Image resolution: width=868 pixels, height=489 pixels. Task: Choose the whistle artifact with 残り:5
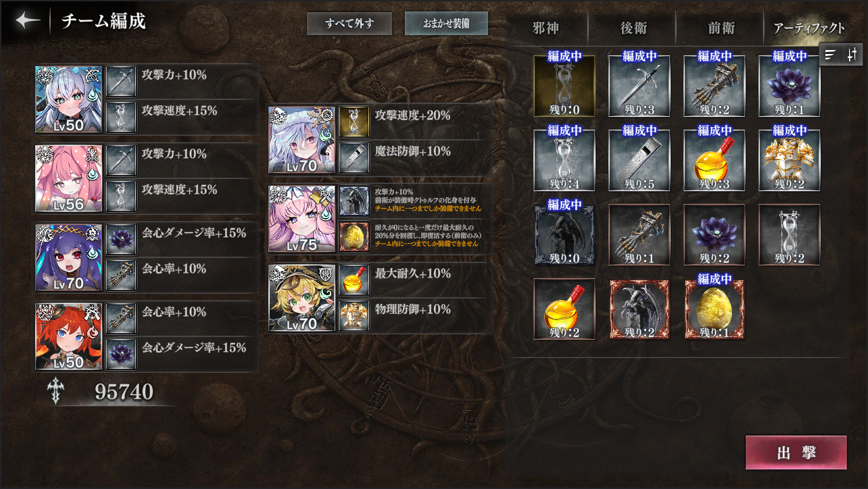(x=639, y=161)
